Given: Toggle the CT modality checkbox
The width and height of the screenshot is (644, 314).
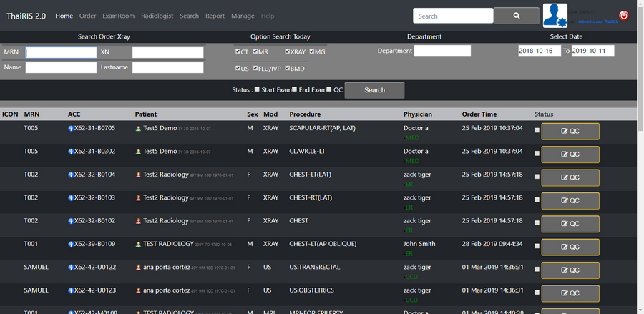Looking at the screenshot, I should pyautogui.click(x=238, y=51).
